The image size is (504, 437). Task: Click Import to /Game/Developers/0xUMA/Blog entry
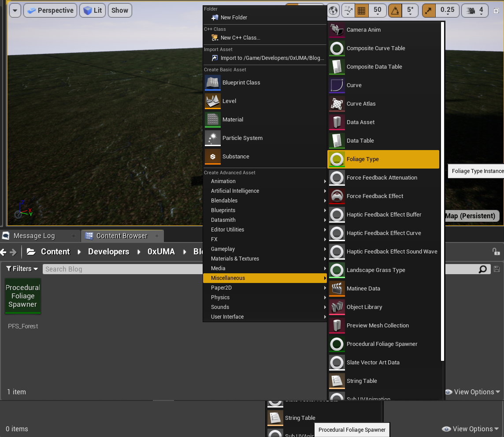[x=265, y=58]
